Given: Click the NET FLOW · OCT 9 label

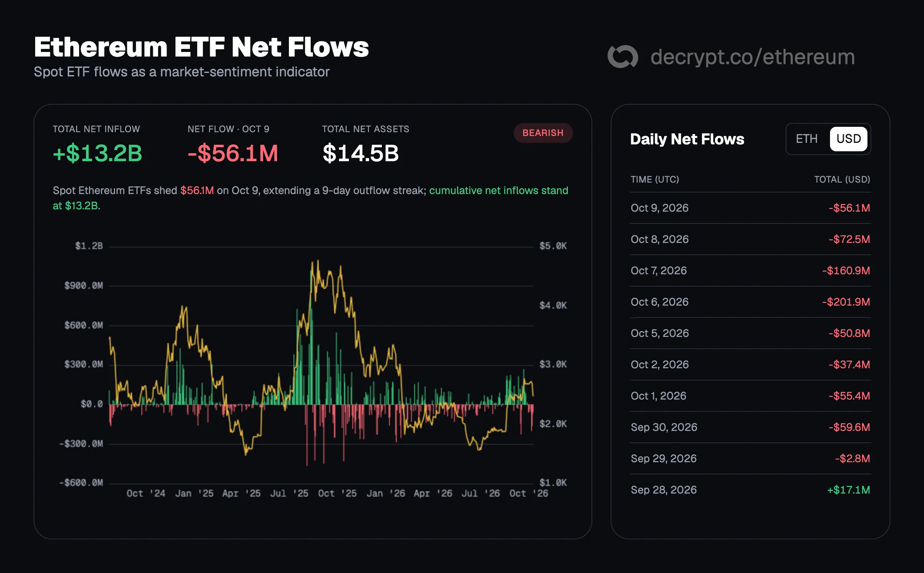Looking at the screenshot, I should click(228, 129).
